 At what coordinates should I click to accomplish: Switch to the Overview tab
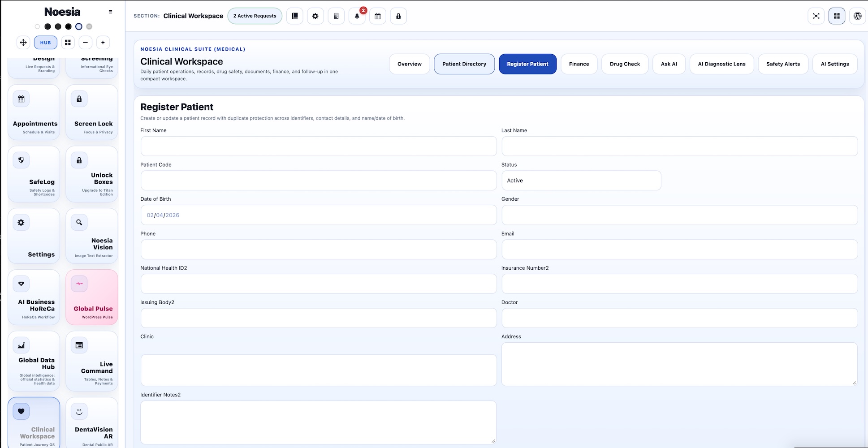[x=410, y=64]
